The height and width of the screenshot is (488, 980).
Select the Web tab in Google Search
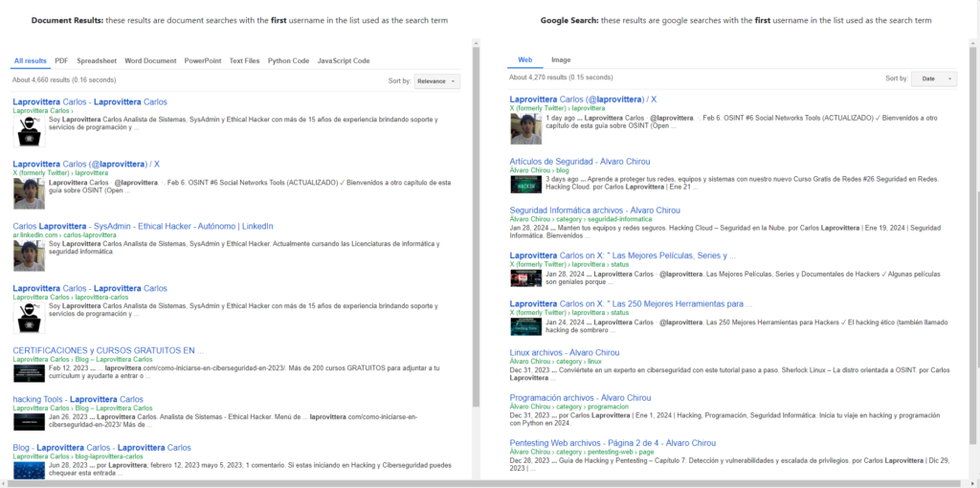tap(525, 60)
